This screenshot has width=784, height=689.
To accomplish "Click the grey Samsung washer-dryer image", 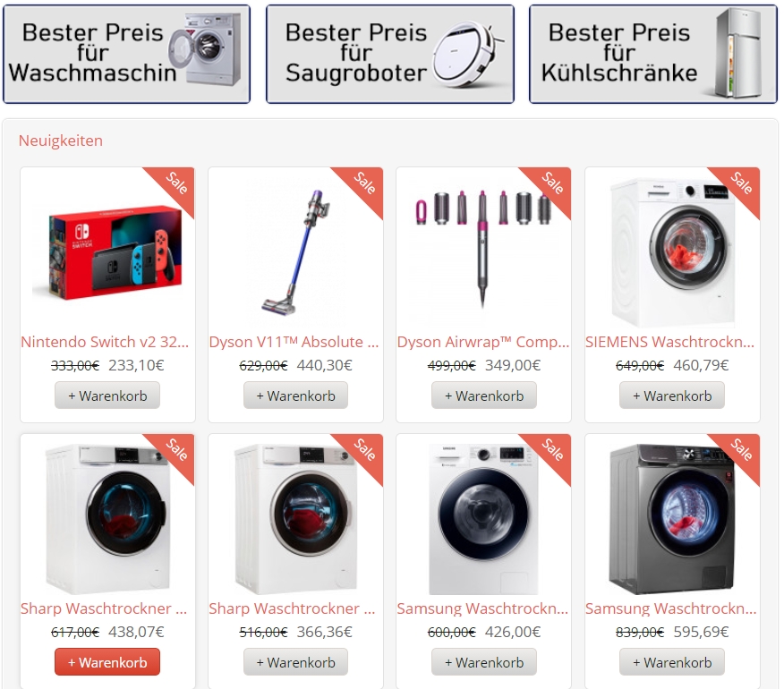I will (x=672, y=519).
